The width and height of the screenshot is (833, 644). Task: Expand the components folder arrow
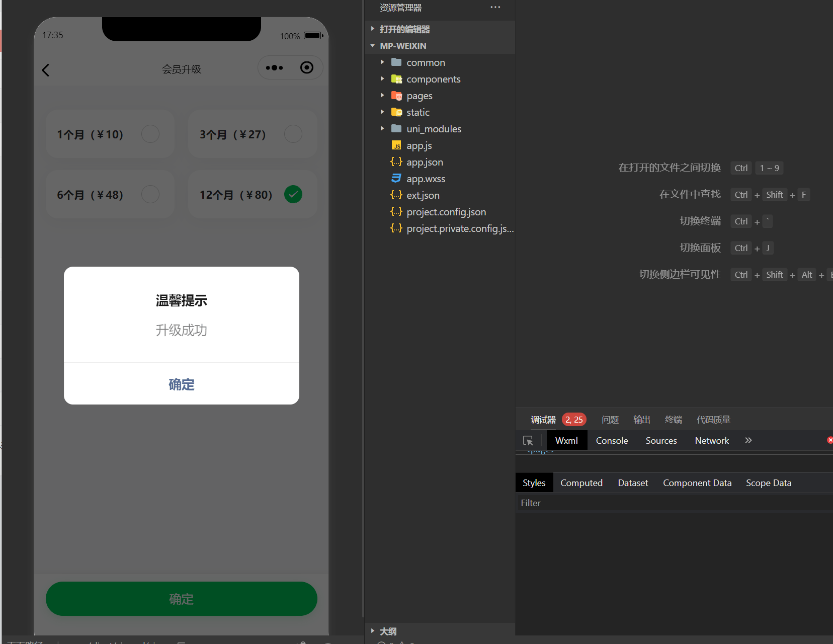point(382,79)
